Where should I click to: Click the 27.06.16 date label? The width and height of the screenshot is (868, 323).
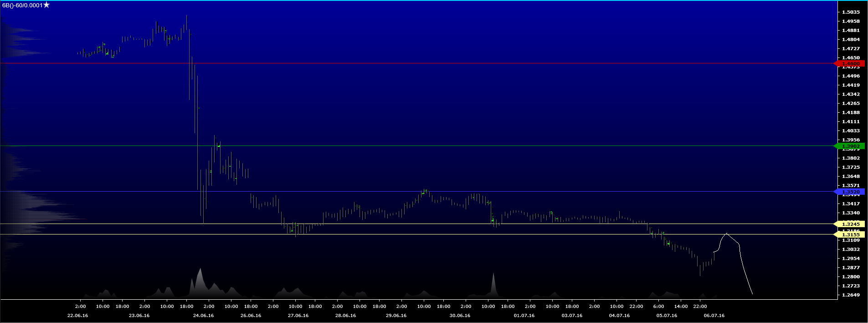pyautogui.click(x=298, y=316)
